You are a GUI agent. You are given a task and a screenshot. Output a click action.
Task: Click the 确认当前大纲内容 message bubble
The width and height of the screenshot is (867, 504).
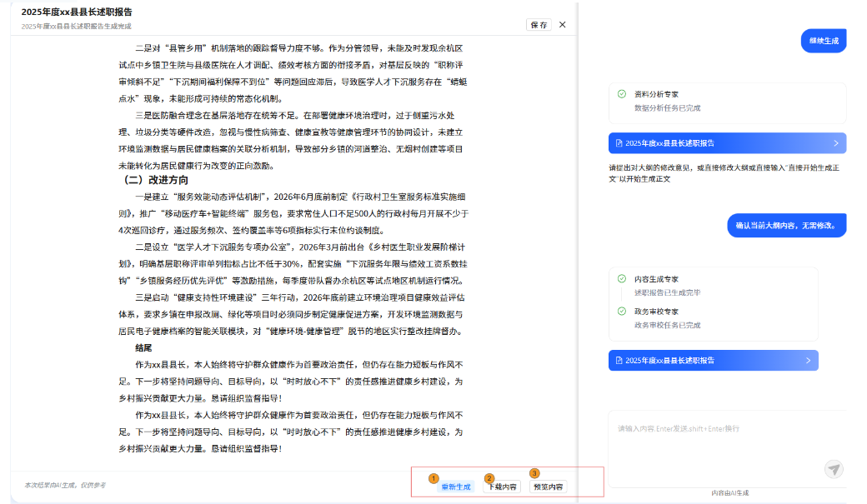[x=787, y=225]
